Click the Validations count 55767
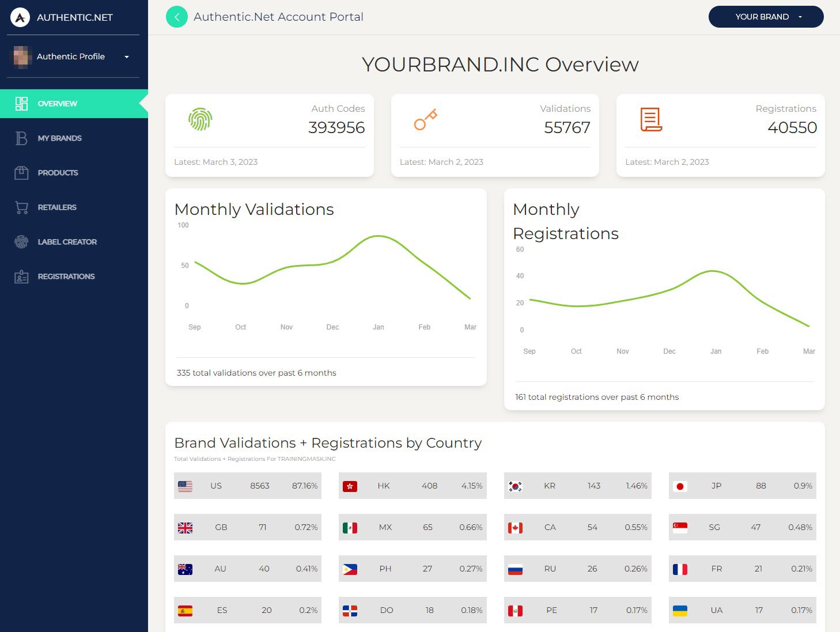This screenshot has height=632, width=840. pos(567,127)
